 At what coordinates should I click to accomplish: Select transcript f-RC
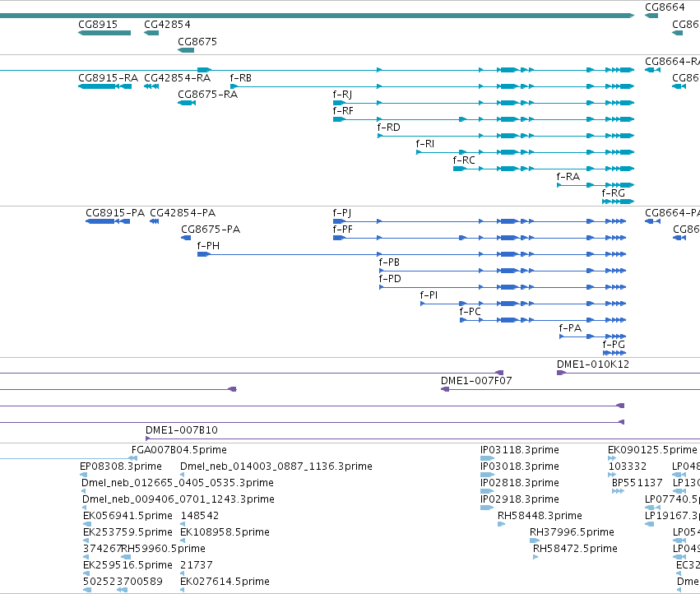click(544, 169)
